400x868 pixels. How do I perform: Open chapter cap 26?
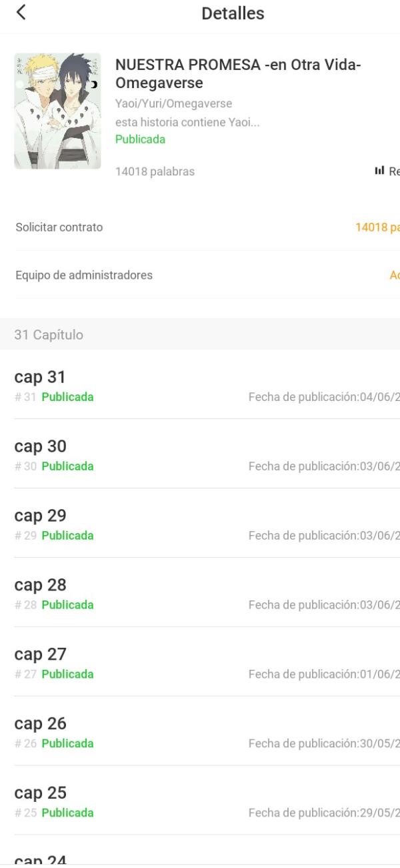tap(200, 732)
